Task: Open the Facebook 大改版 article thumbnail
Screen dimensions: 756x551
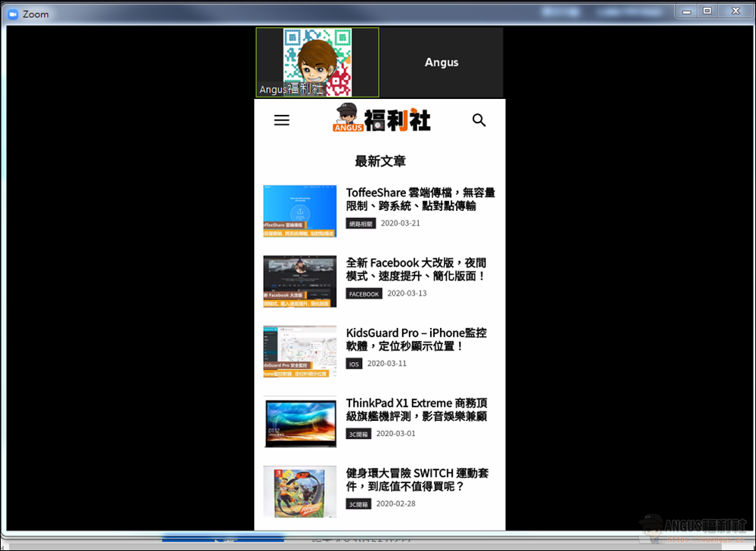Action: tap(300, 281)
